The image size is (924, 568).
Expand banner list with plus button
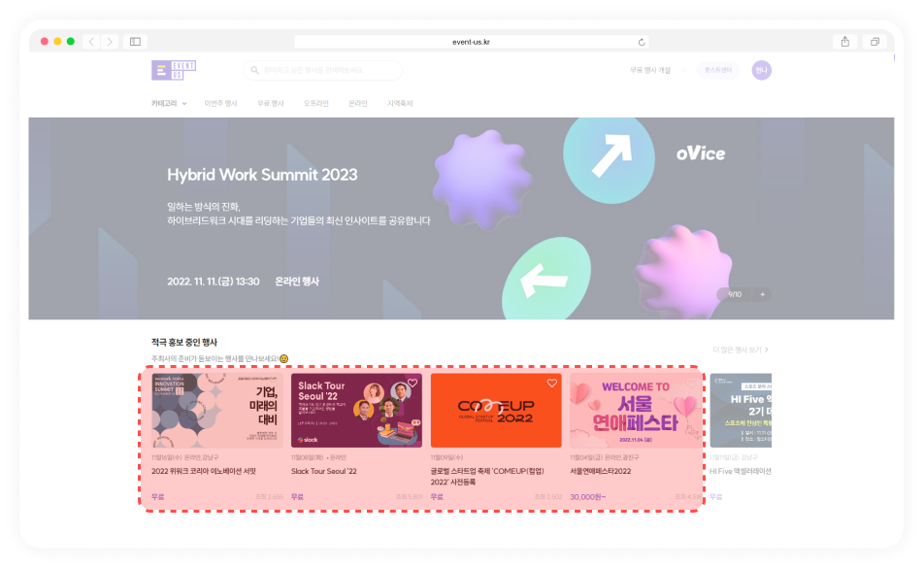point(762,294)
